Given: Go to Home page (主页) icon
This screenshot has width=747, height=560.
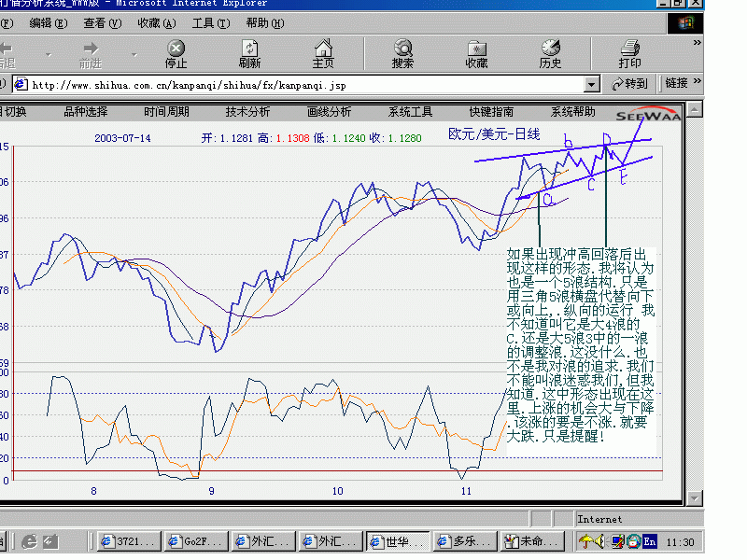Looking at the screenshot, I should [323, 53].
